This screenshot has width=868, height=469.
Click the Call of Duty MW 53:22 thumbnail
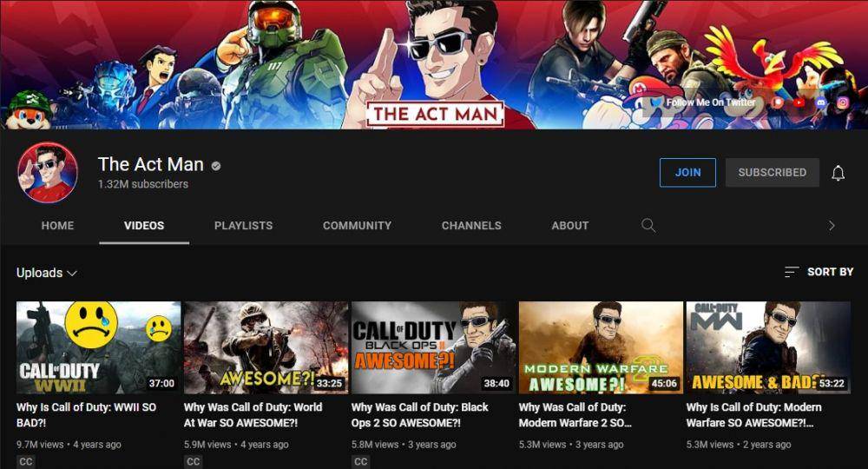(x=768, y=347)
